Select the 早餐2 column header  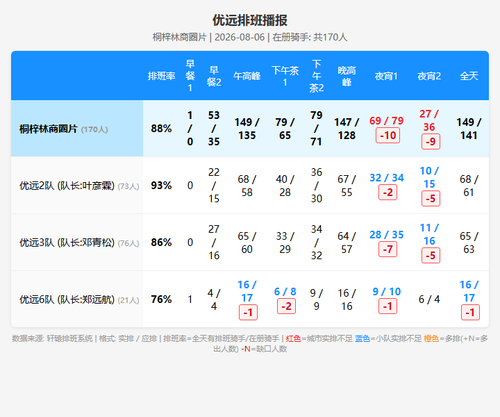[214, 76]
